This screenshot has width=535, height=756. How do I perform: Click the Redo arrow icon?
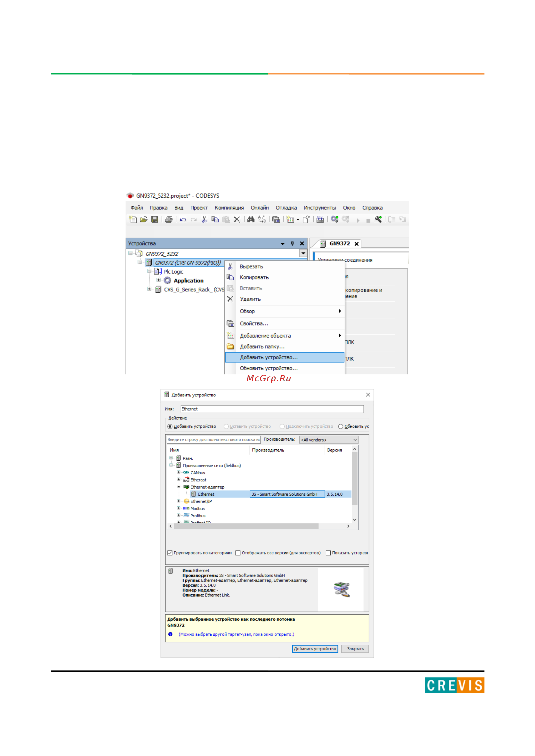pyautogui.click(x=194, y=220)
